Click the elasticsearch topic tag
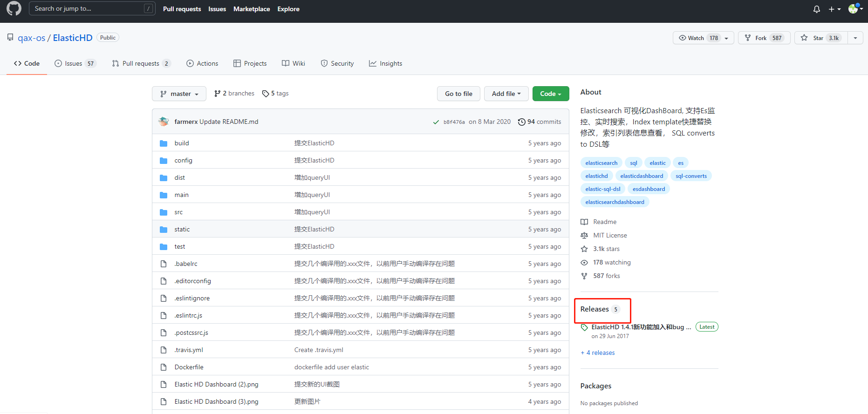 601,163
